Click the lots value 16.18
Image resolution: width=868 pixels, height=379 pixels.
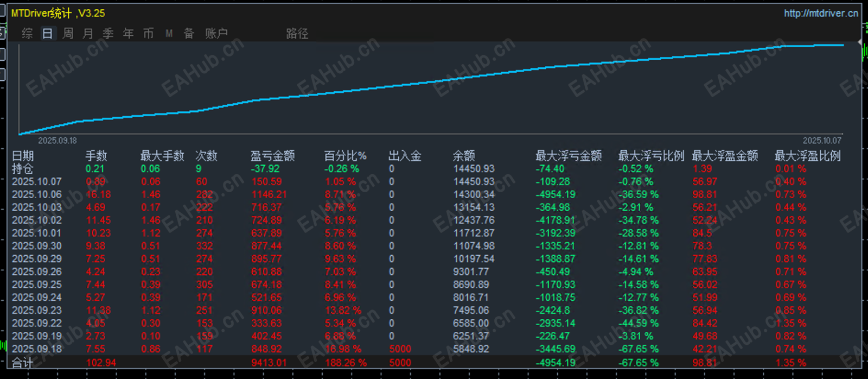98,194
